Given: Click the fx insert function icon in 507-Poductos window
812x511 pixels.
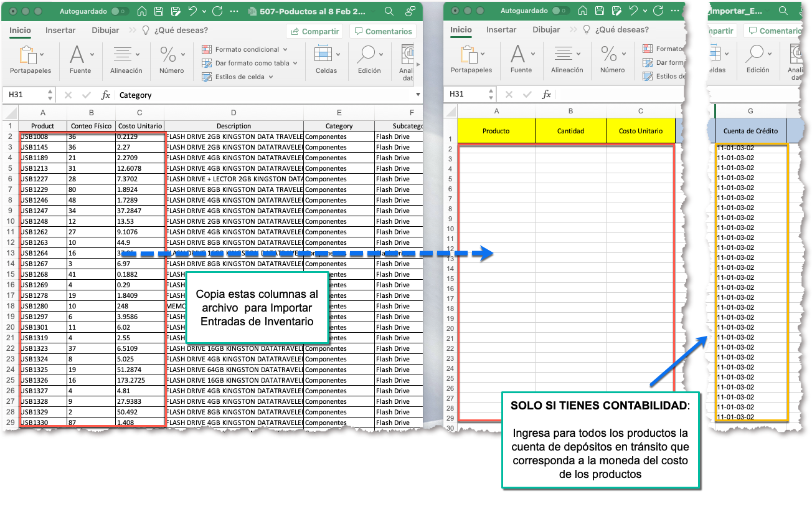Looking at the screenshot, I should click(106, 95).
